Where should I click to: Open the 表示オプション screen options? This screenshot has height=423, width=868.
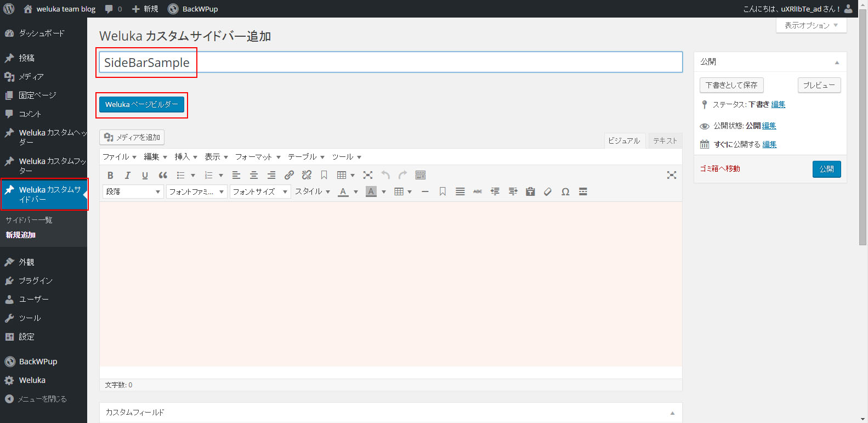pyautogui.click(x=811, y=25)
